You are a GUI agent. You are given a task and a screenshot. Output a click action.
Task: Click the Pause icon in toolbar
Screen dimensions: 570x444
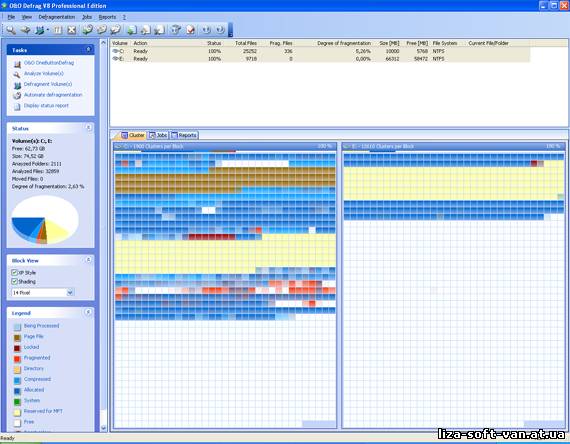pos(57,30)
